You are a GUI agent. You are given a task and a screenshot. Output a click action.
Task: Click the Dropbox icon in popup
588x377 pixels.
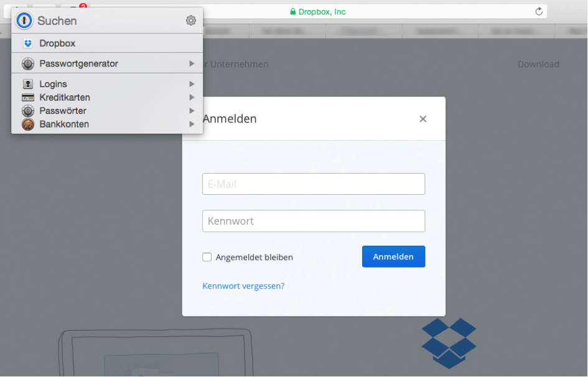point(28,44)
